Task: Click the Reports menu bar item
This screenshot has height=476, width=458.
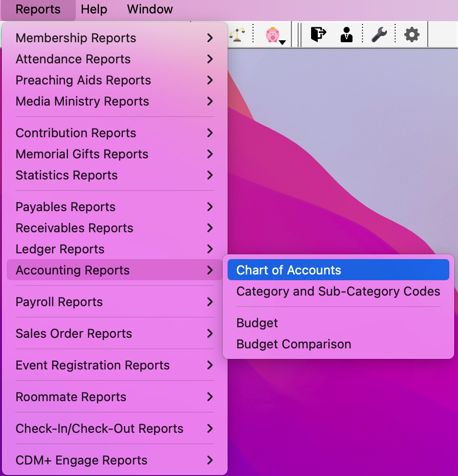Action: click(38, 10)
